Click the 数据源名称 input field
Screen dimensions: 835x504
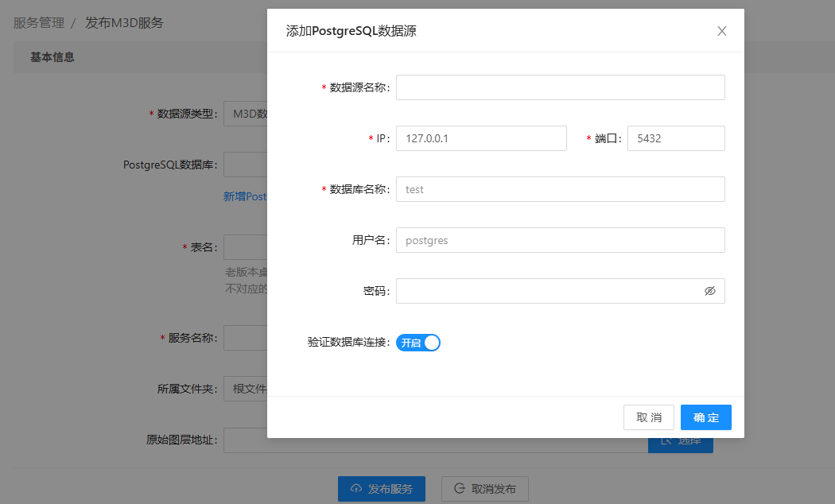pos(560,87)
